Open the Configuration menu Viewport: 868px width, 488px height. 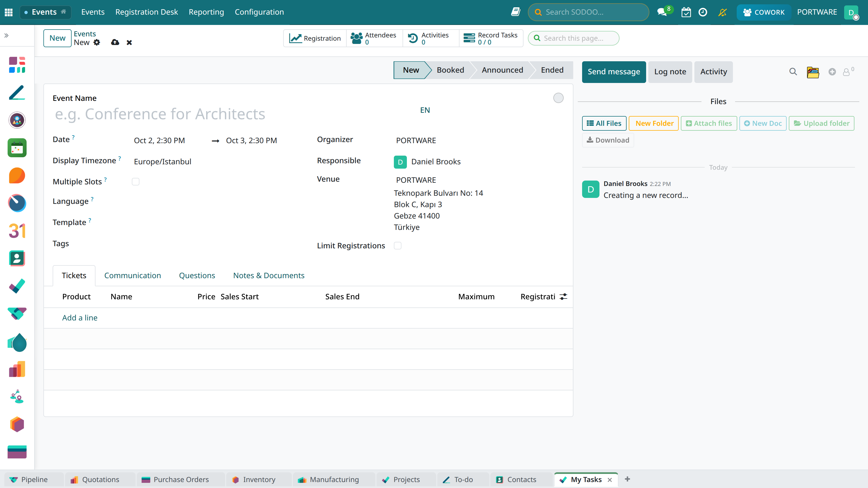coord(259,12)
